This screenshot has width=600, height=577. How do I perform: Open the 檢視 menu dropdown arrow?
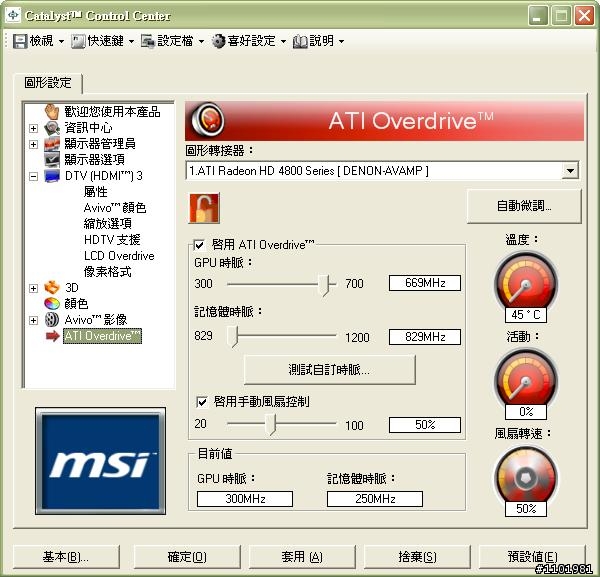pos(61,41)
